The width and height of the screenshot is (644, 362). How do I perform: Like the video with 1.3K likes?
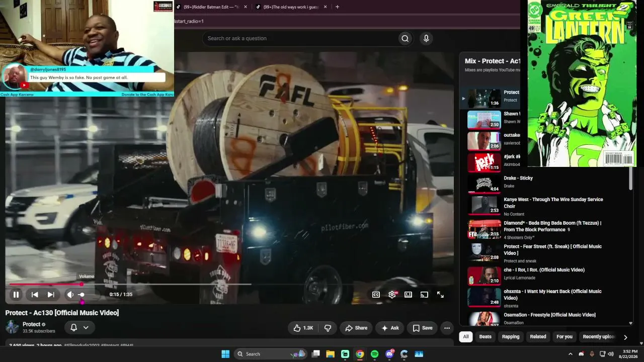pos(303,328)
